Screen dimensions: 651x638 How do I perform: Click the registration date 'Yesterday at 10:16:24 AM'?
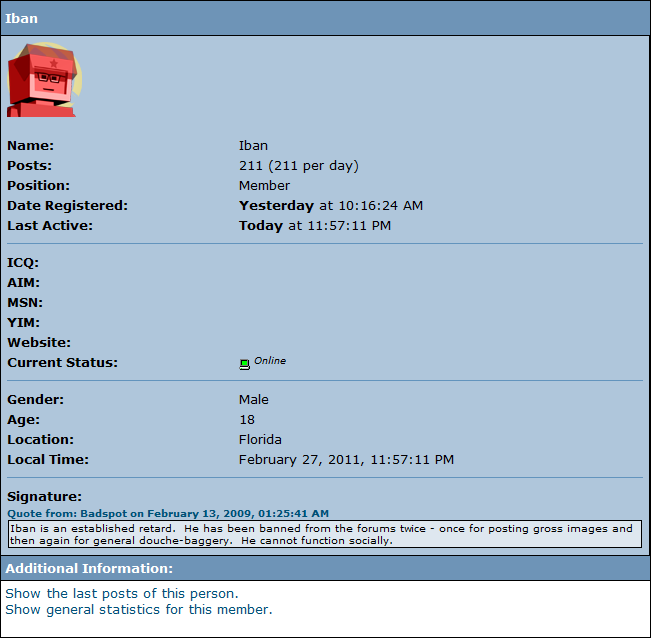[331, 205]
